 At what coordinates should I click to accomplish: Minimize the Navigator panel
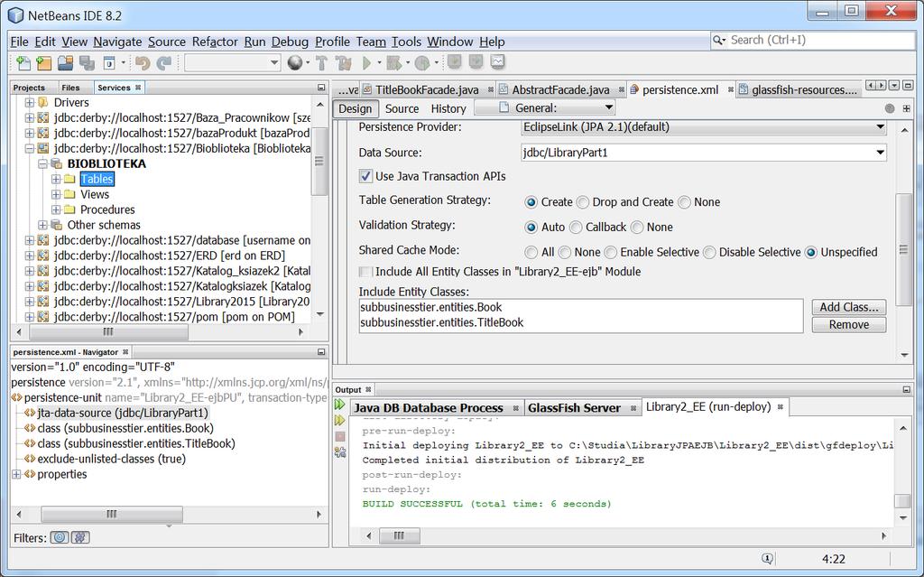click(321, 351)
